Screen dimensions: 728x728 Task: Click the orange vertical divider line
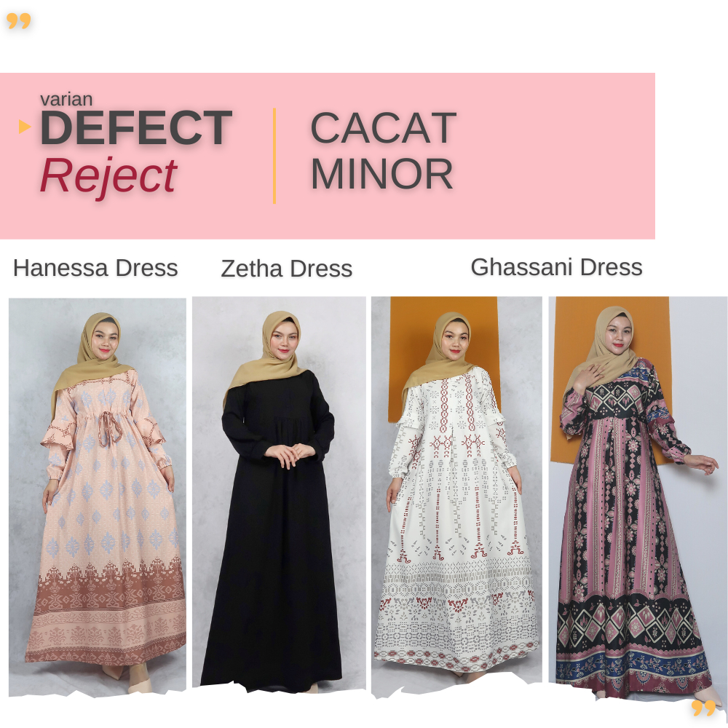point(274,156)
